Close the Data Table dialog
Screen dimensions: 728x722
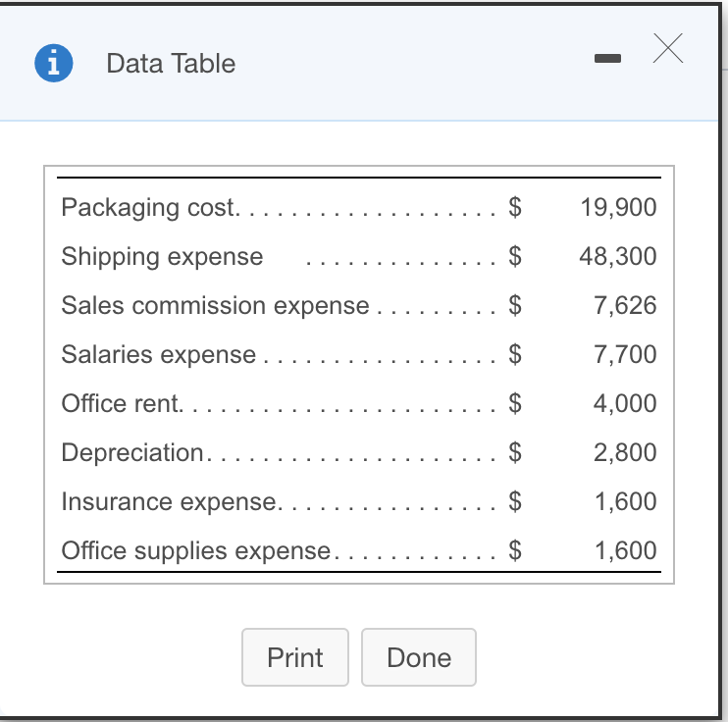(x=668, y=48)
